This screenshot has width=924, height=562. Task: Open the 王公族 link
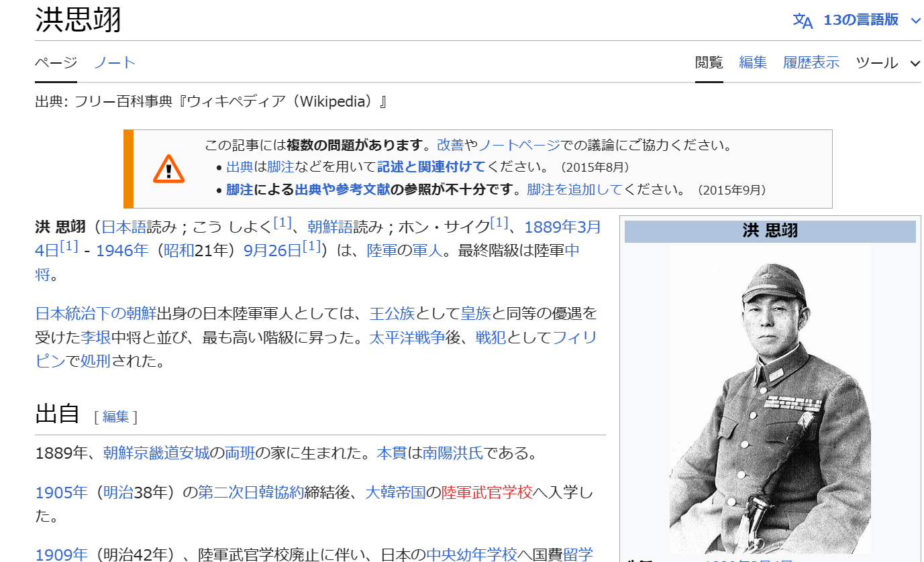point(392,313)
